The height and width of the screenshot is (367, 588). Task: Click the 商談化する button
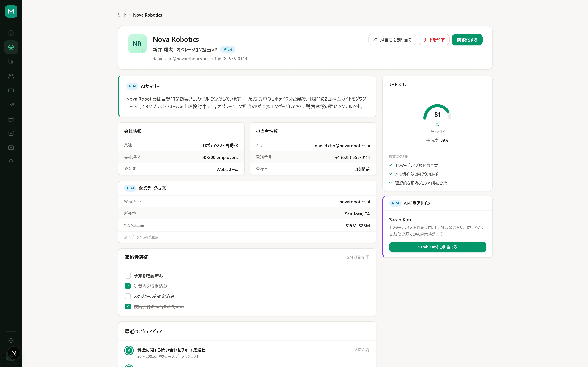point(467,40)
